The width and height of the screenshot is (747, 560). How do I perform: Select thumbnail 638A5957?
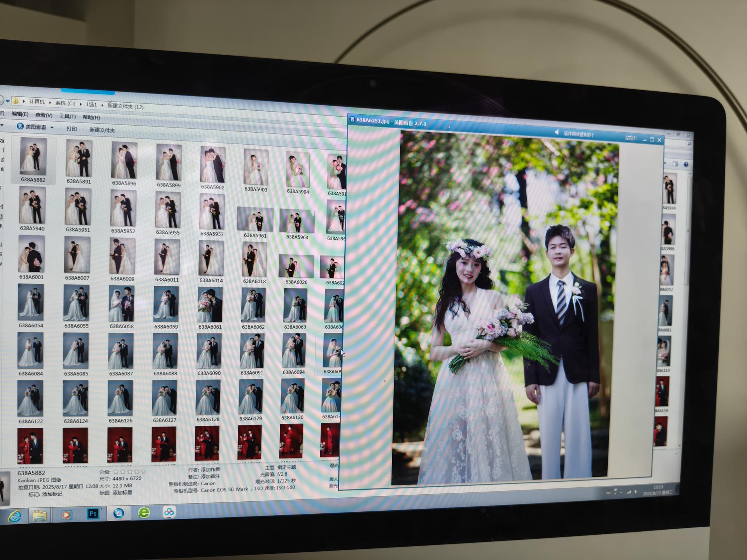point(212,212)
